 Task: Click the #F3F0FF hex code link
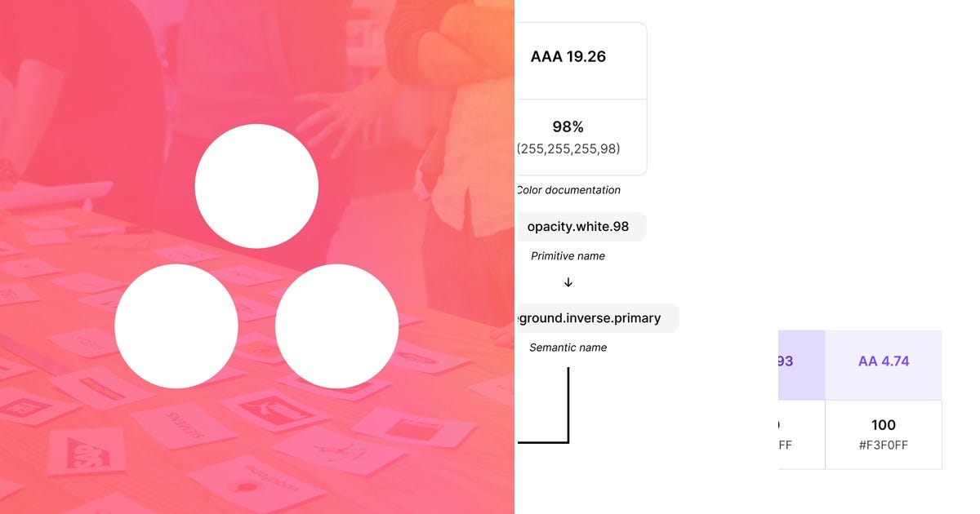tap(883, 445)
